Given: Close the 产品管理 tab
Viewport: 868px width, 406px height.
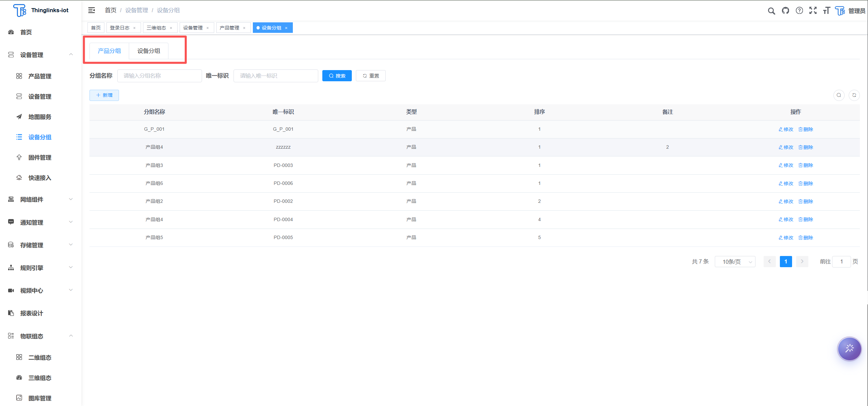Looking at the screenshot, I should pos(244,28).
